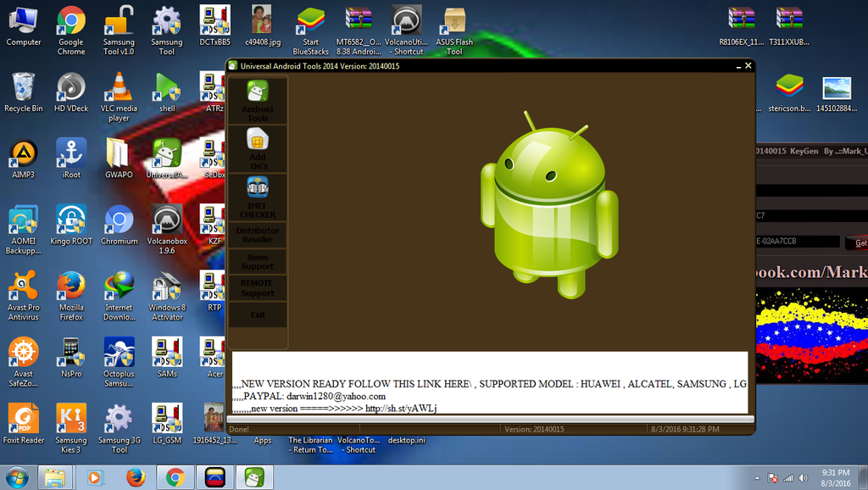The width and height of the screenshot is (868, 490).
Task: Open the Add On's section
Action: (258, 149)
